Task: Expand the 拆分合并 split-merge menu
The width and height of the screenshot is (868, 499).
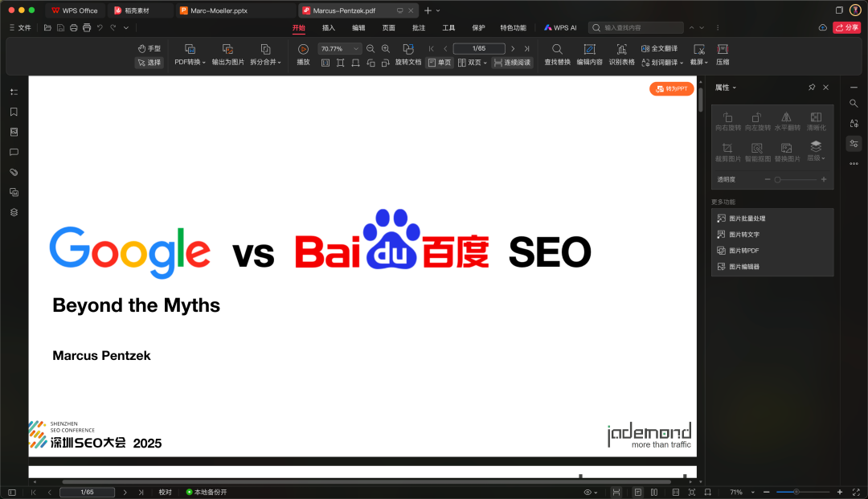Action: 265,55
